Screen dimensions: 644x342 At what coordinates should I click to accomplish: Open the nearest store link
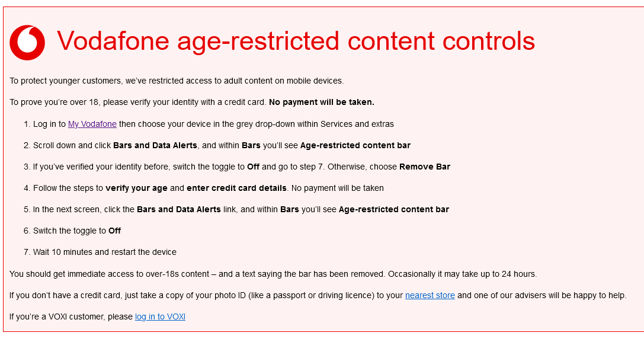pyautogui.click(x=430, y=295)
